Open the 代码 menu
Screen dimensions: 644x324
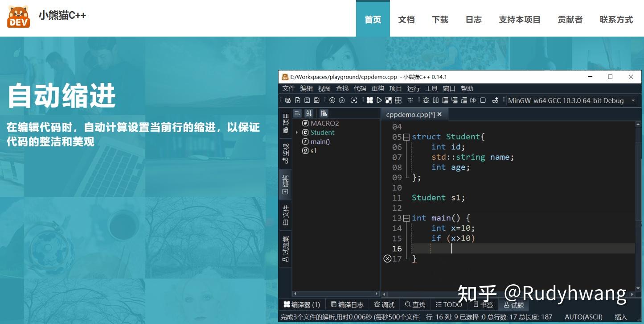coord(360,88)
